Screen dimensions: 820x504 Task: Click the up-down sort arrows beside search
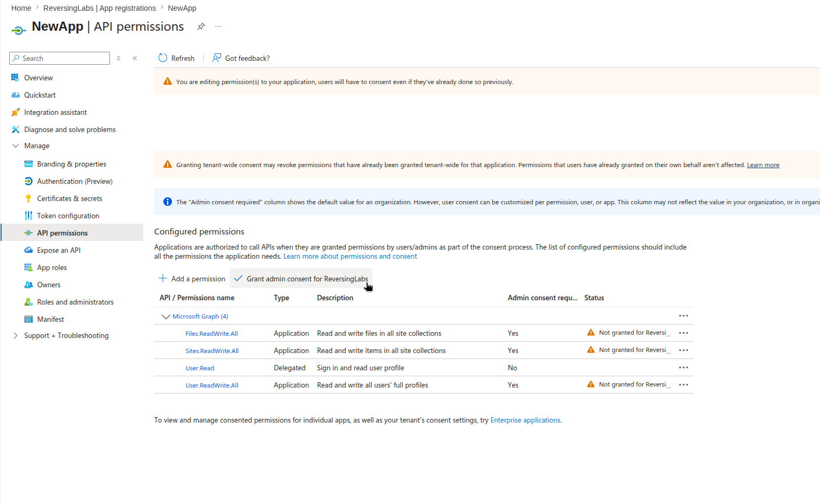[119, 58]
